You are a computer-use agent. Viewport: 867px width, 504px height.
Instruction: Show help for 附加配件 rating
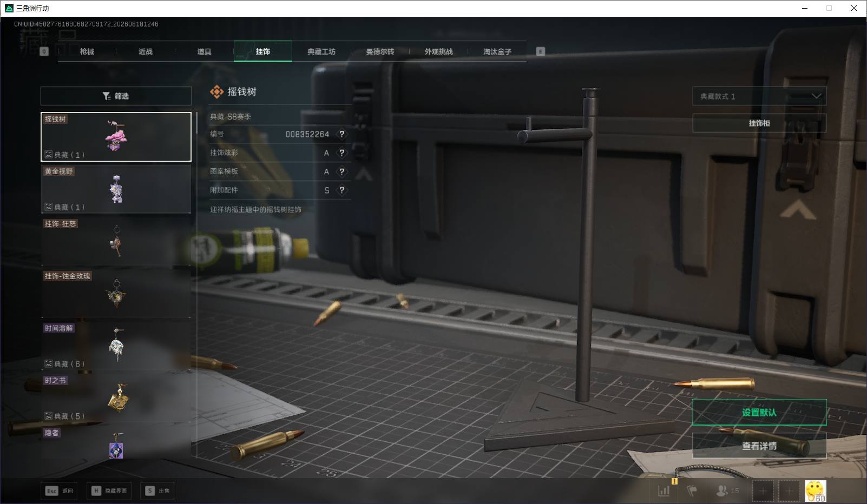click(x=341, y=190)
